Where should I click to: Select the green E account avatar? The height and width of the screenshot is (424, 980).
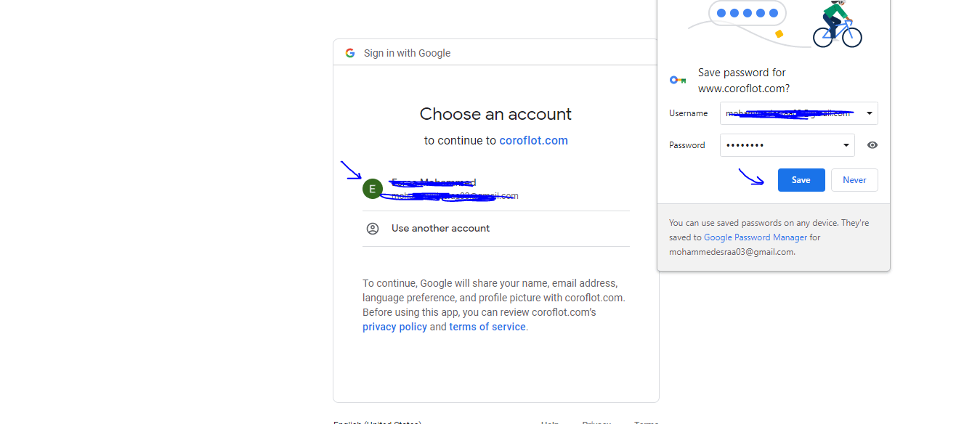point(373,189)
